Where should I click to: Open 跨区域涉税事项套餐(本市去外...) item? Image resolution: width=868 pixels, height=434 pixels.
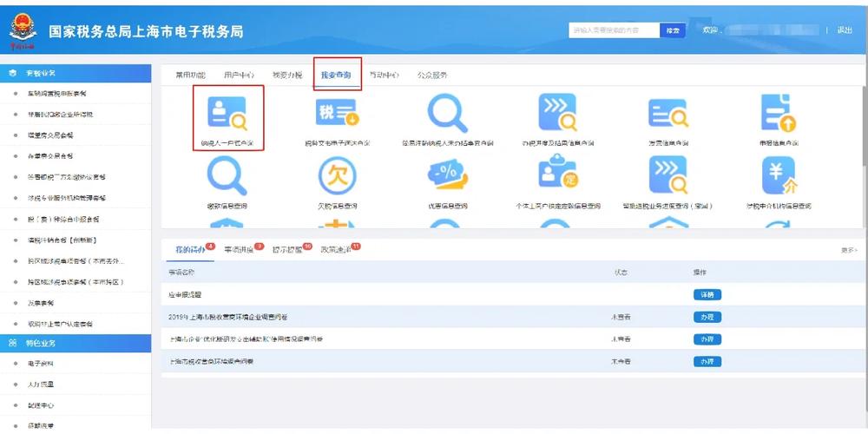point(76,260)
